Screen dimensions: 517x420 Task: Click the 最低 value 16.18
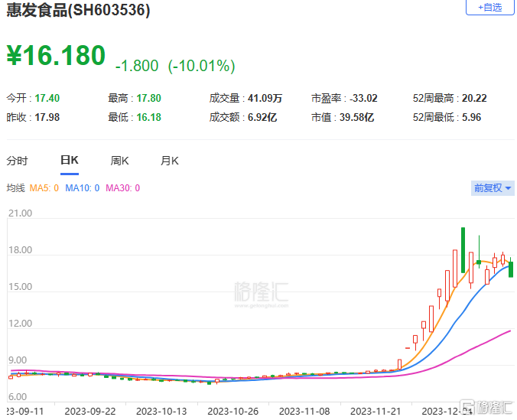tap(148, 117)
